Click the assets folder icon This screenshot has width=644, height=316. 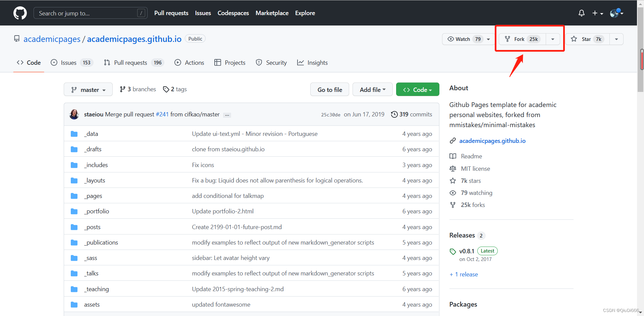[74, 305]
